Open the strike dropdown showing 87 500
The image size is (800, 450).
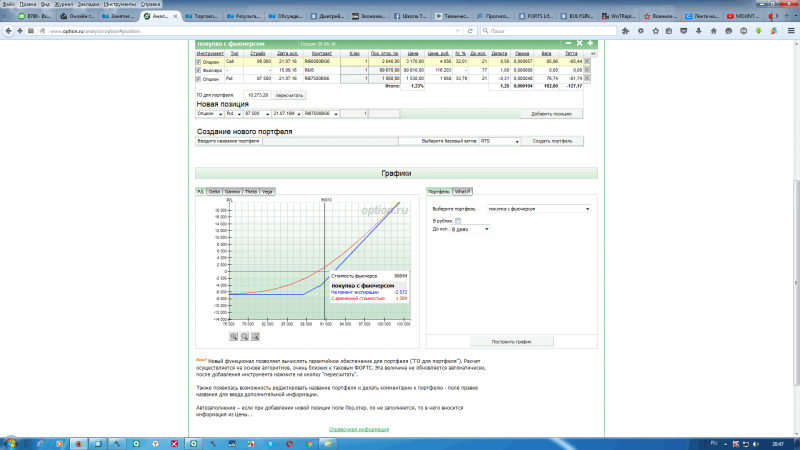pos(257,114)
